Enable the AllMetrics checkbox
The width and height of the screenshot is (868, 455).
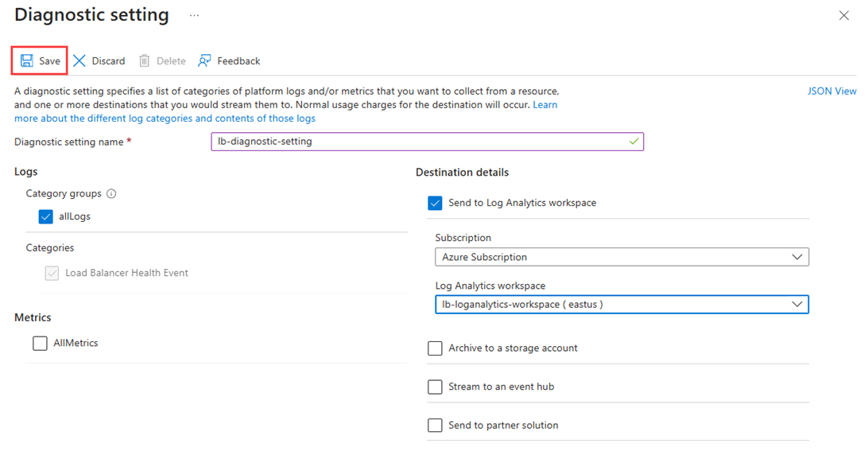[x=41, y=344]
